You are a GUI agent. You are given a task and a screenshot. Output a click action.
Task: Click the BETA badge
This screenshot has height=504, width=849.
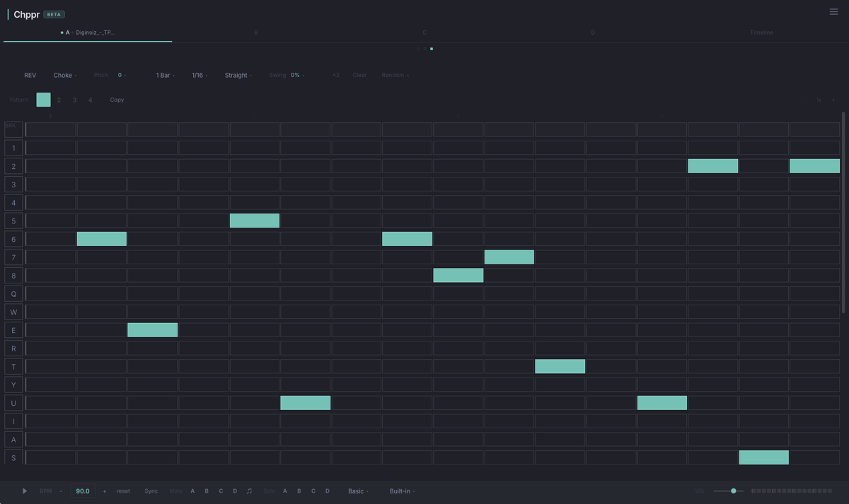pos(54,14)
